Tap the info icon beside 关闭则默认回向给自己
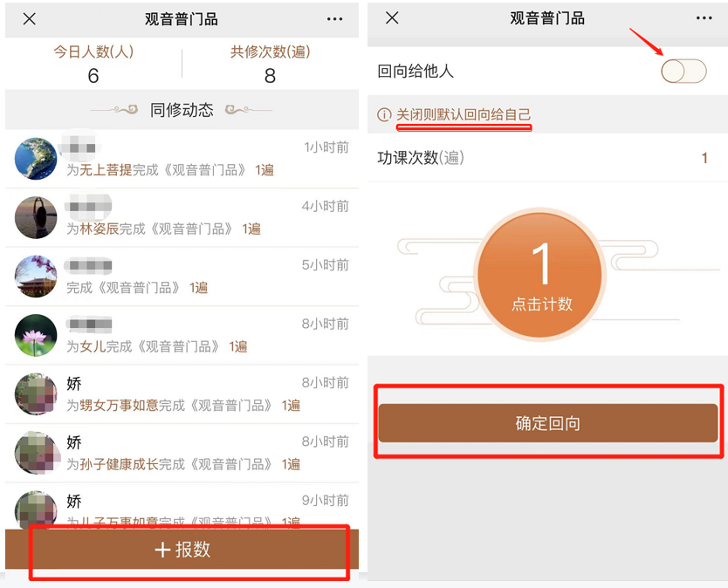 pyautogui.click(x=384, y=115)
